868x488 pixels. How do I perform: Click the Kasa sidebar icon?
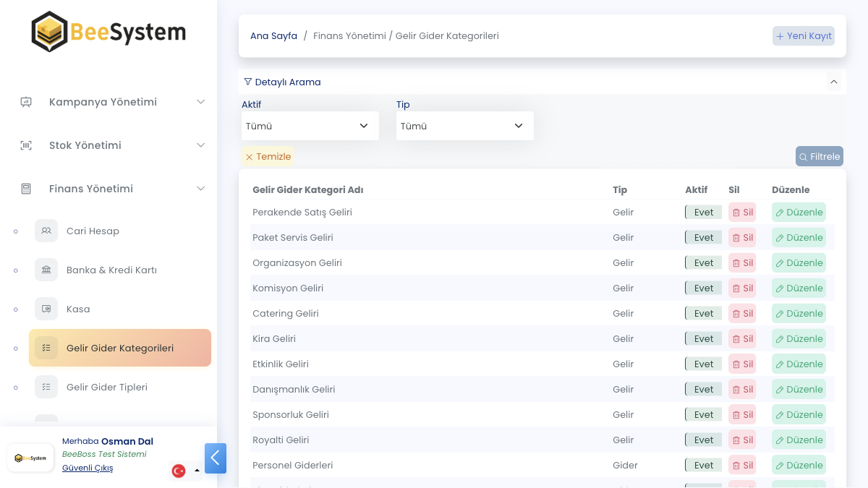pyautogui.click(x=46, y=309)
